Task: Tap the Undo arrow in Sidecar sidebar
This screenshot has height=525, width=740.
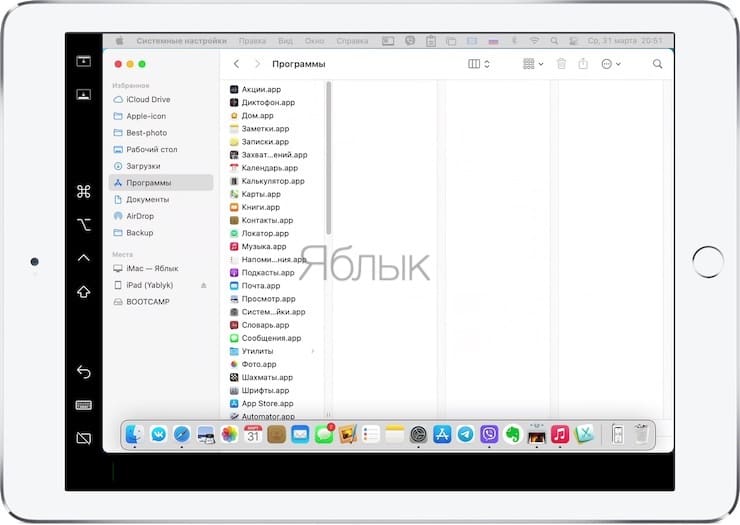Action: (84, 372)
